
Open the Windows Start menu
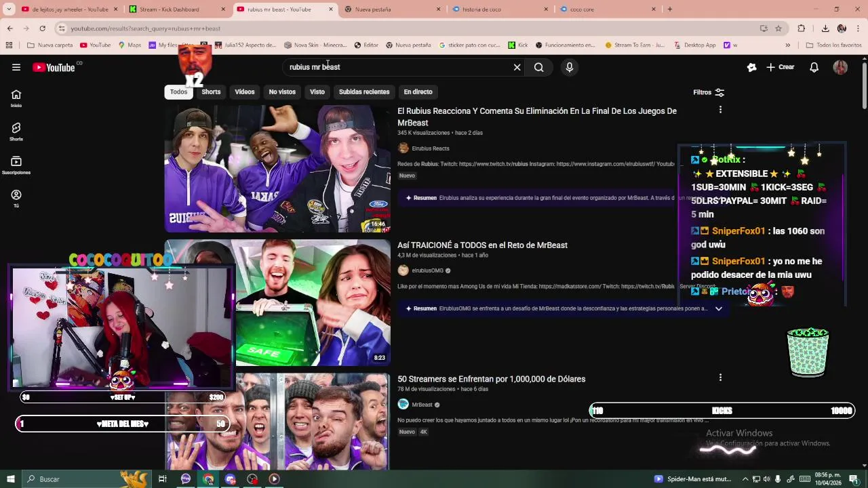point(10,479)
